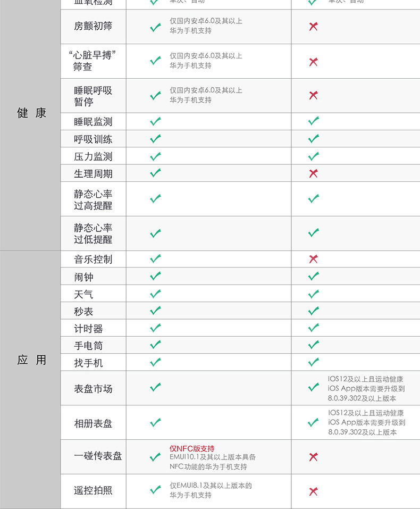Image resolution: width=420 pixels, height=509 pixels.
Task: Click the iOS version note in the 相册表盘 row
Action: (x=366, y=422)
